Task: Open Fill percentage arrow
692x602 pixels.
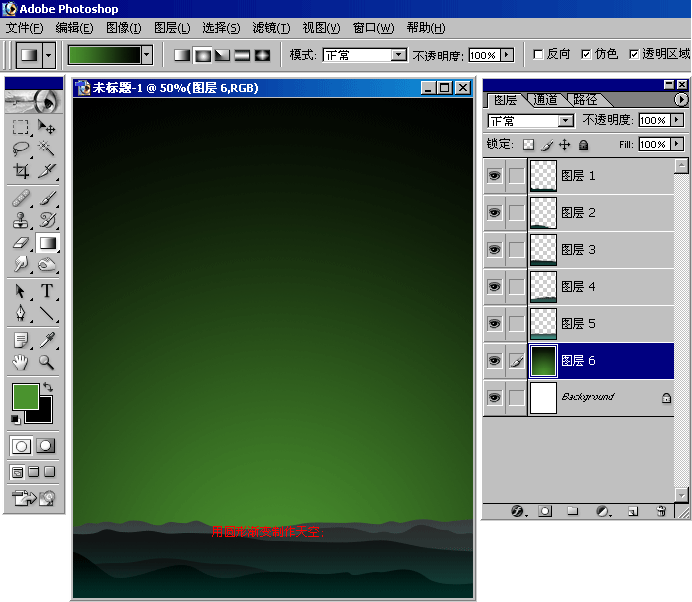Action: click(677, 144)
